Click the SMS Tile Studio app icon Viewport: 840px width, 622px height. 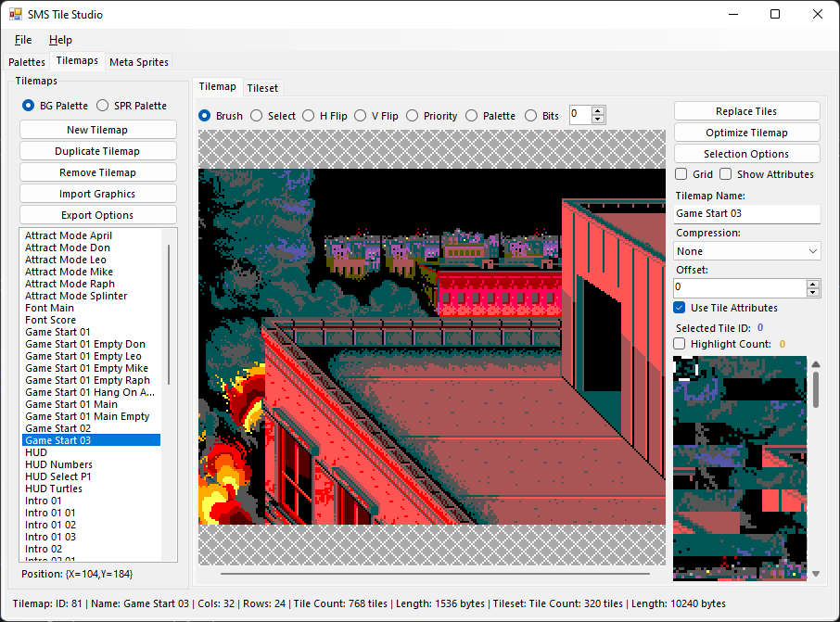click(16, 14)
